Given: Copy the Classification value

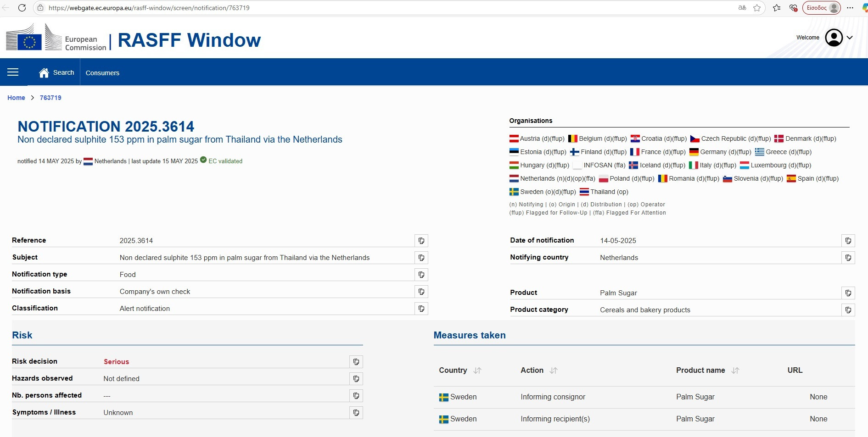Looking at the screenshot, I should tap(421, 309).
